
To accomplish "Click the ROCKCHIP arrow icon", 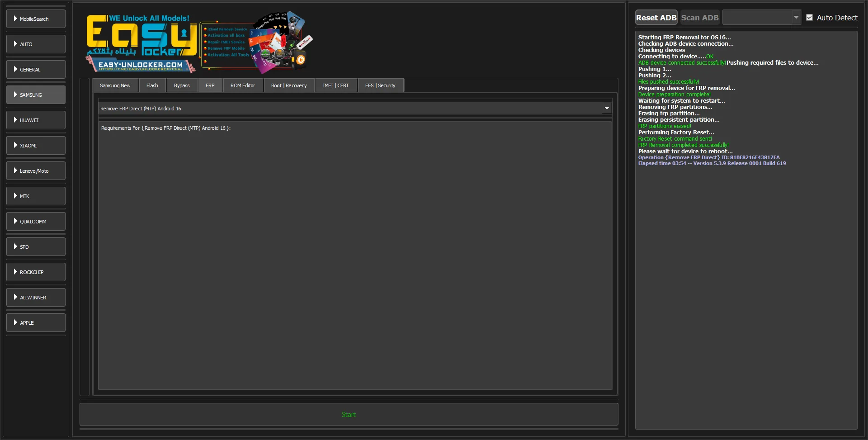I will point(15,272).
